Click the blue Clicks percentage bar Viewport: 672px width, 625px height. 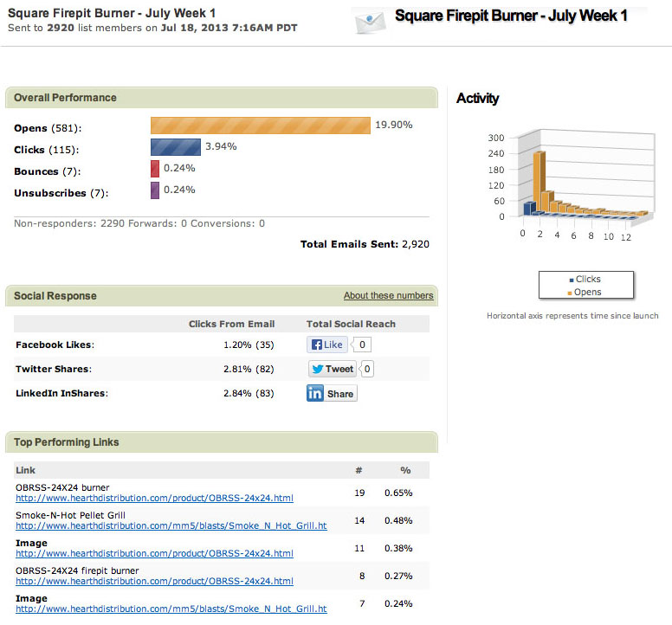(176, 147)
